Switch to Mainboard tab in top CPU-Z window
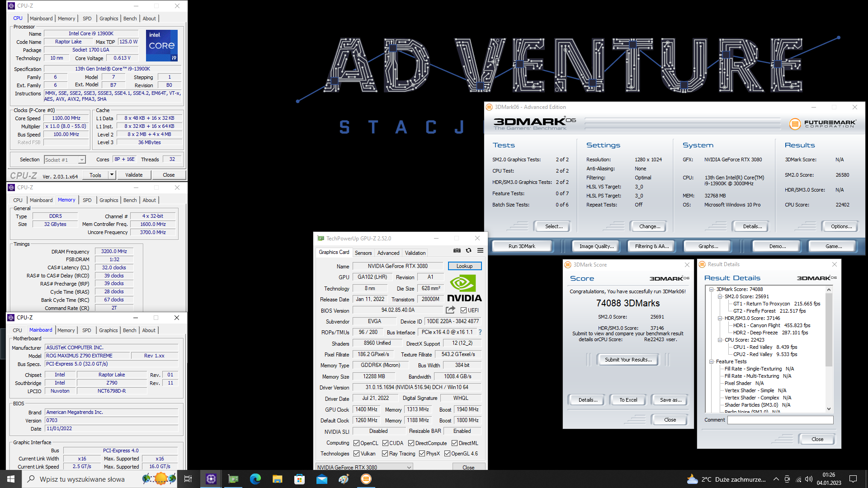The width and height of the screenshot is (868, 488). point(41,19)
